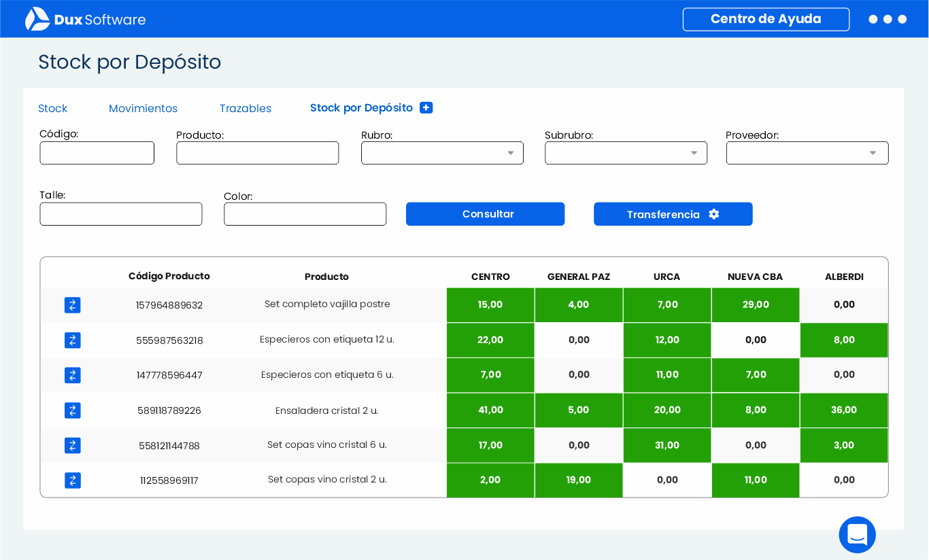Click the plus icon next to Stock por Depósito
Image resolution: width=929 pixels, height=560 pixels.
tap(426, 107)
